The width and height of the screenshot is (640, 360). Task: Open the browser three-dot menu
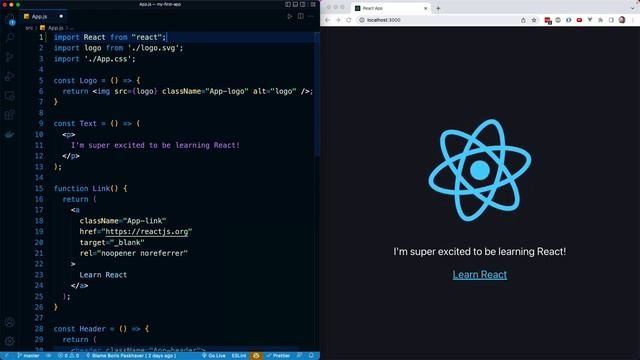633,20
